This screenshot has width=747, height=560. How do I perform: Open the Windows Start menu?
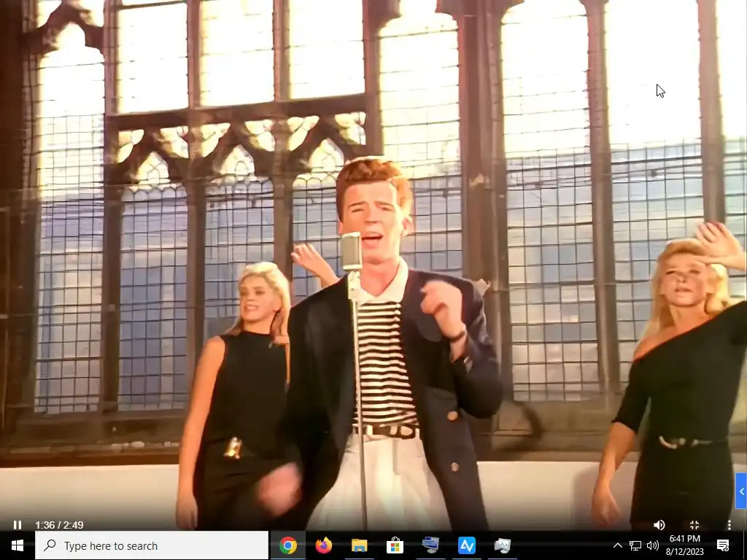point(18,545)
